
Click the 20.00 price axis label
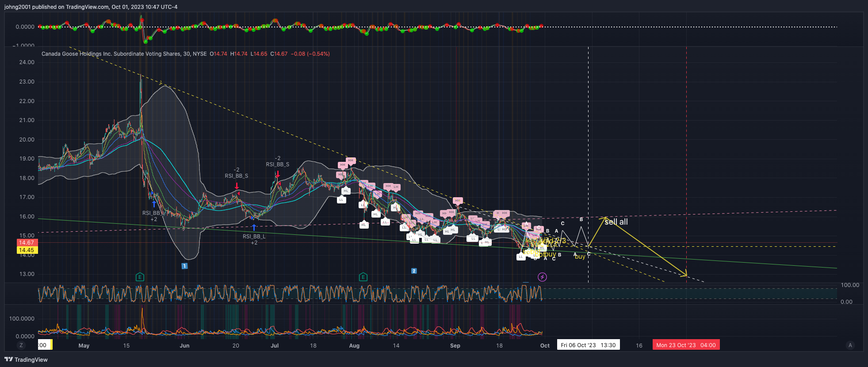[x=27, y=140]
